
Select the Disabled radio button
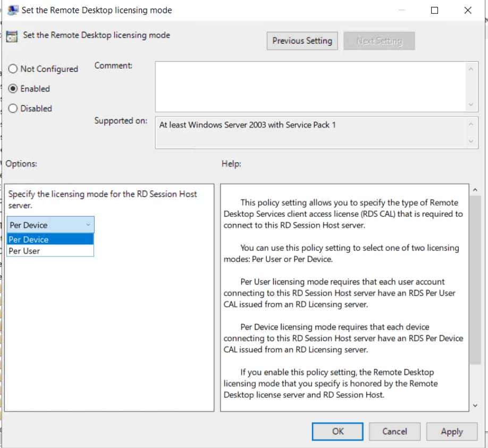click(13, 109)
